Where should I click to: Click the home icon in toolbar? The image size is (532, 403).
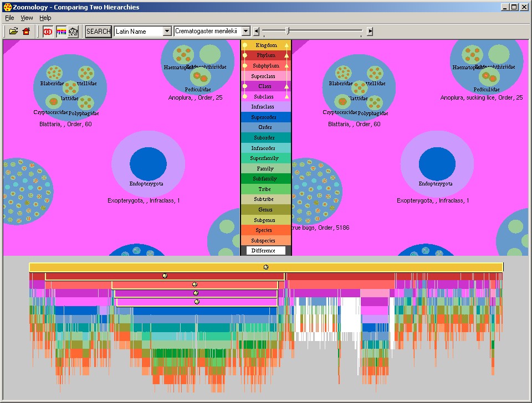(26, 32)
